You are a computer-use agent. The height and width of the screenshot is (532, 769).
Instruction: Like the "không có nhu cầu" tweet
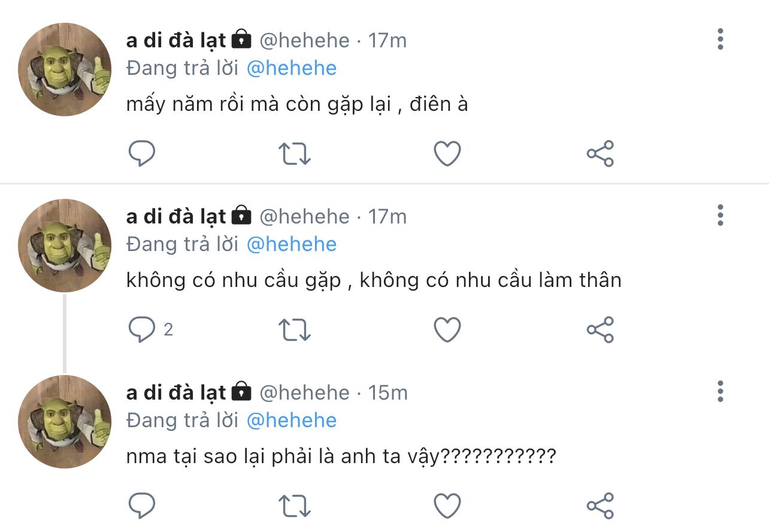447,330
